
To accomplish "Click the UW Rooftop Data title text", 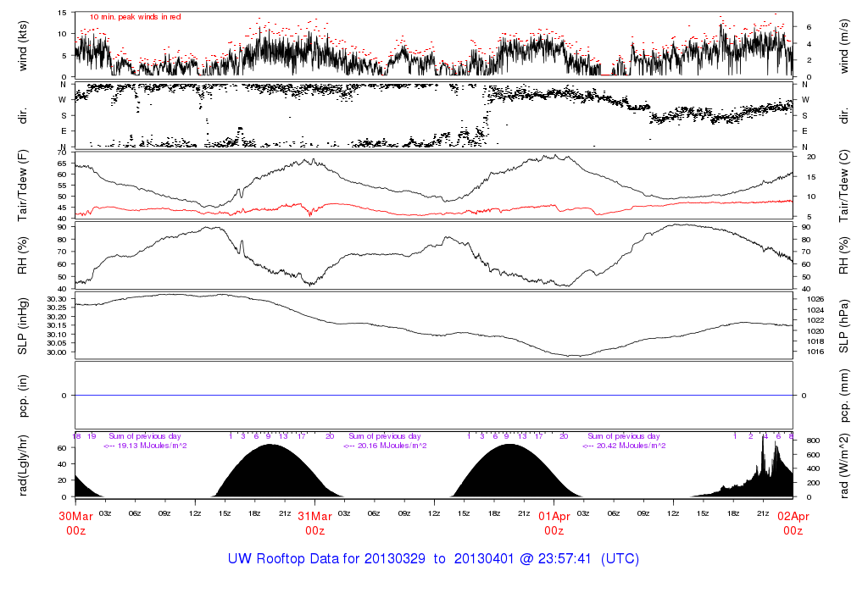I will coord(433,559).
